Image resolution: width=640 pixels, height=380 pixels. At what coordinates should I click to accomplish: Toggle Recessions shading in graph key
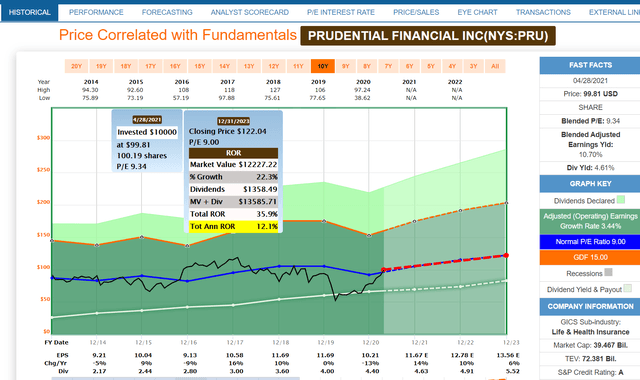[590, 273]
